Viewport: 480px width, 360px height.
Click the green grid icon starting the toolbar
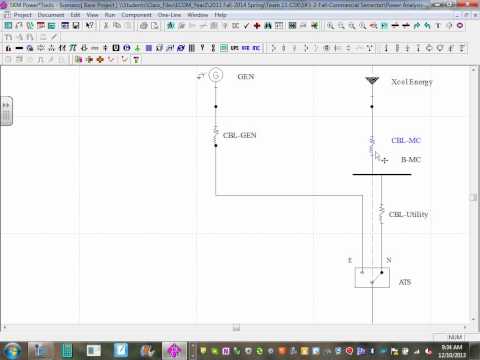click(8, 26)
